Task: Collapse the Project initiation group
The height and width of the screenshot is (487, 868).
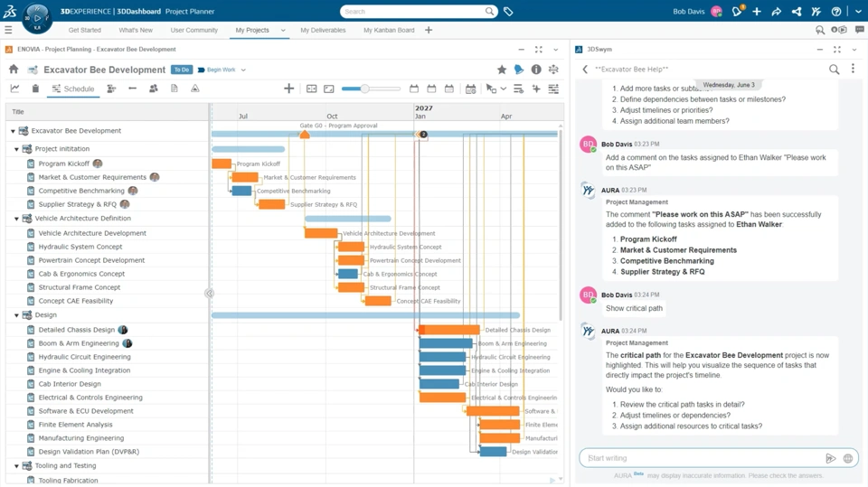Action: [x=16, y=149]
